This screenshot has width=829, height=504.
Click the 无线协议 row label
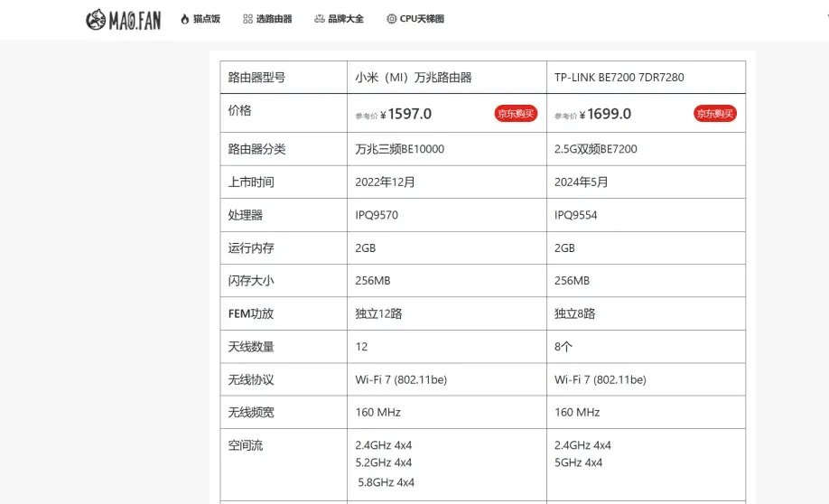(251, 379)
